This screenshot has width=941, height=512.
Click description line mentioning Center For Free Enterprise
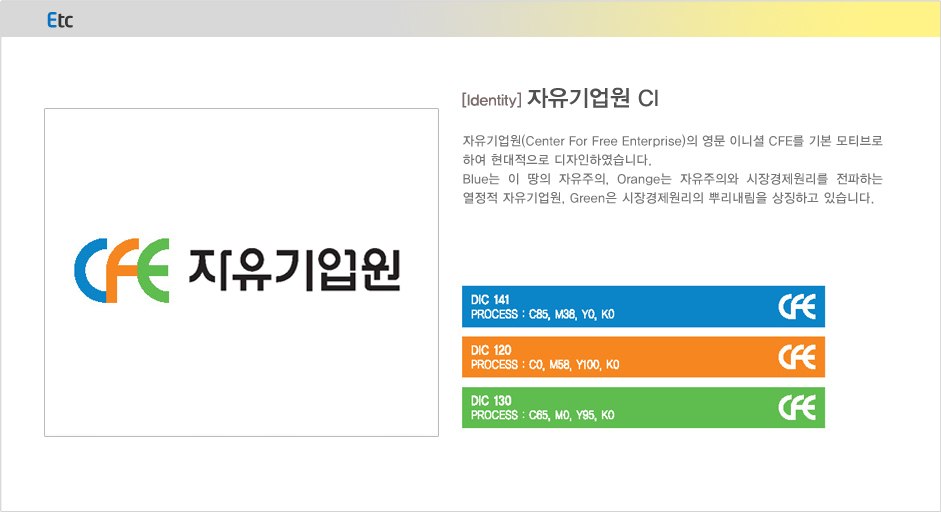click(x=672, y=141)
